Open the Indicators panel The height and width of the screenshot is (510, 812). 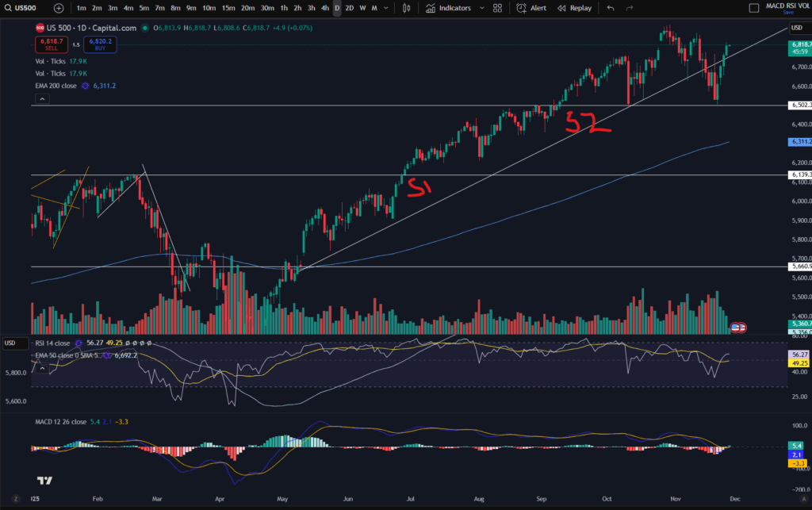(449, 8)
